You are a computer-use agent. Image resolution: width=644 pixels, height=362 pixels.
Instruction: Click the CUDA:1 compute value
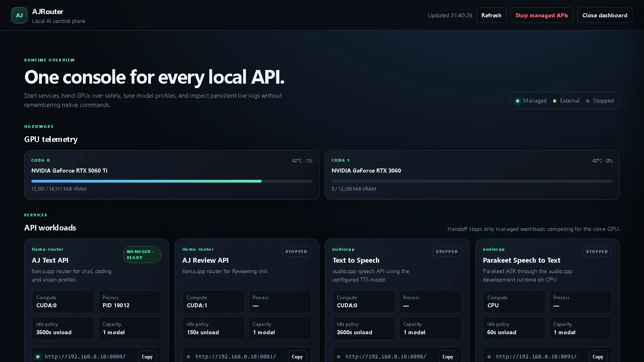(197, 305)
